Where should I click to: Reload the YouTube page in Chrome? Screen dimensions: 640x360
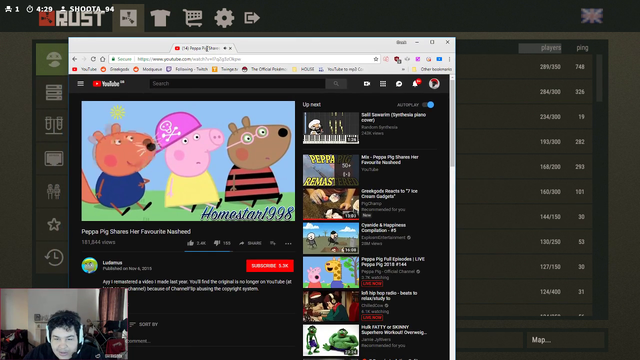93,59
